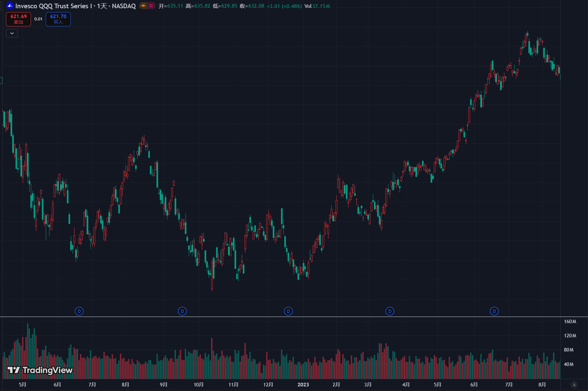The image size is (588, 391).
Task: Click the Invesco QQQ symbol logo icon
Action: 10,6
